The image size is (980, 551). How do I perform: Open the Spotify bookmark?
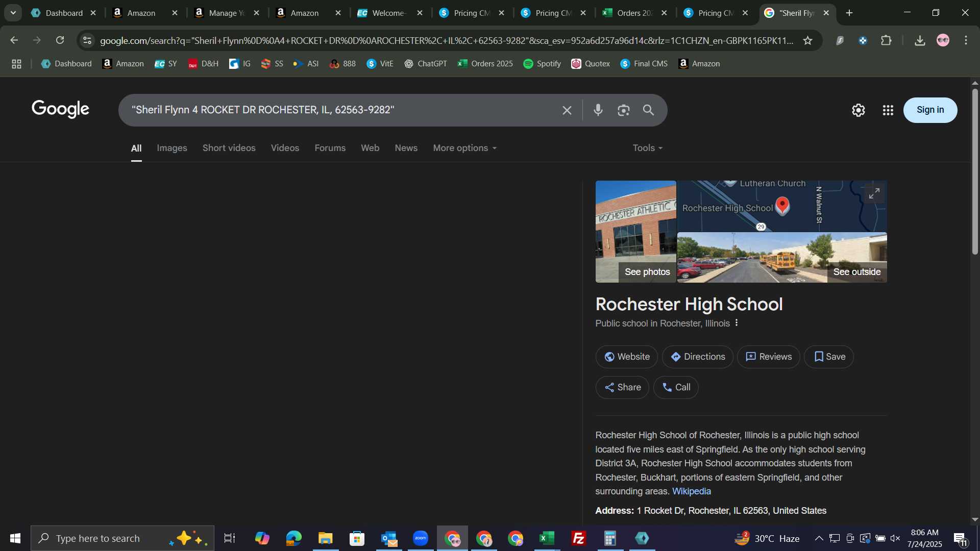pos(542,64)
